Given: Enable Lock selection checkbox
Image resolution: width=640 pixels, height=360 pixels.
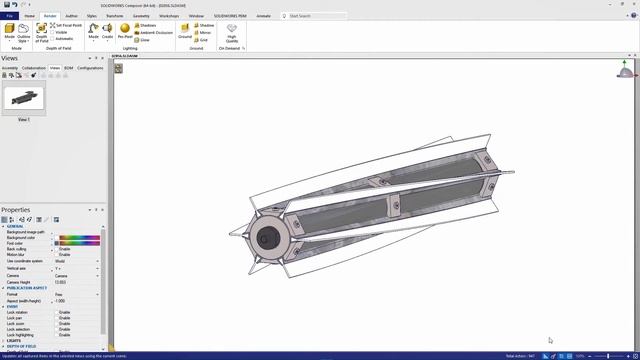Looking at the screenshot, I should tap(57, 329).
